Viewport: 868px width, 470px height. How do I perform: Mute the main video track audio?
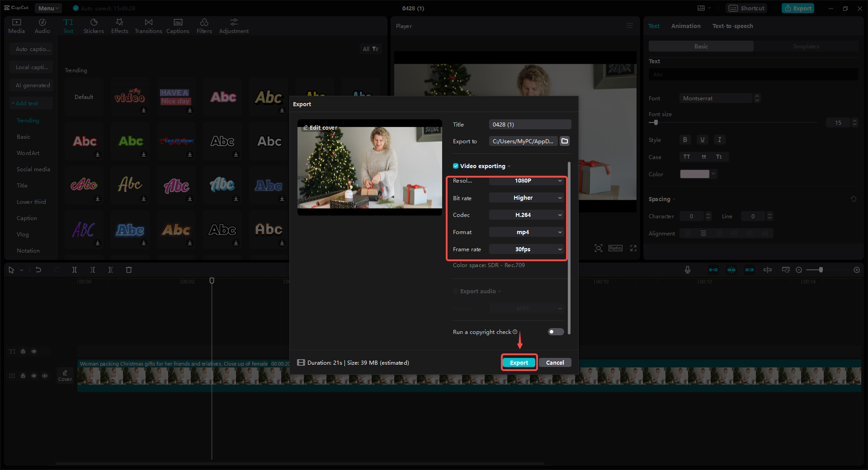pyautogui.click(x=45, y=376)
